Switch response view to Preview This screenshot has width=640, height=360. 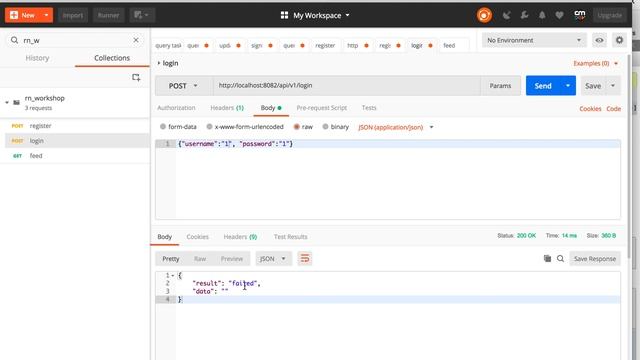click(232, 259)
